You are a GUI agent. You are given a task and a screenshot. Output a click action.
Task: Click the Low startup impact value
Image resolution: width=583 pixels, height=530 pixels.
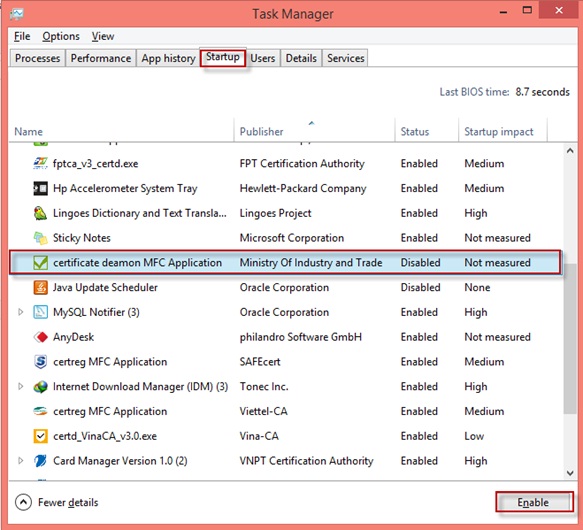point(474,436)
